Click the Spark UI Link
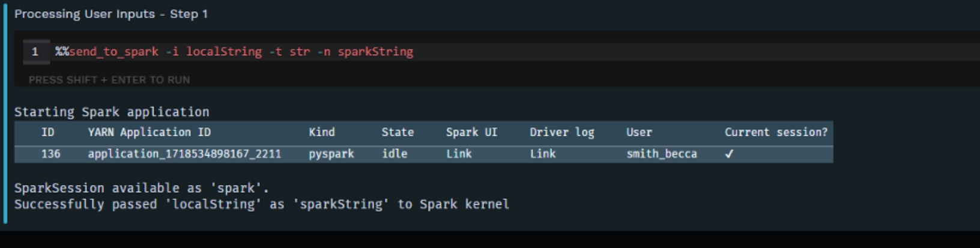The width and height of the screenshot is (980, 248). pos(459,154)
